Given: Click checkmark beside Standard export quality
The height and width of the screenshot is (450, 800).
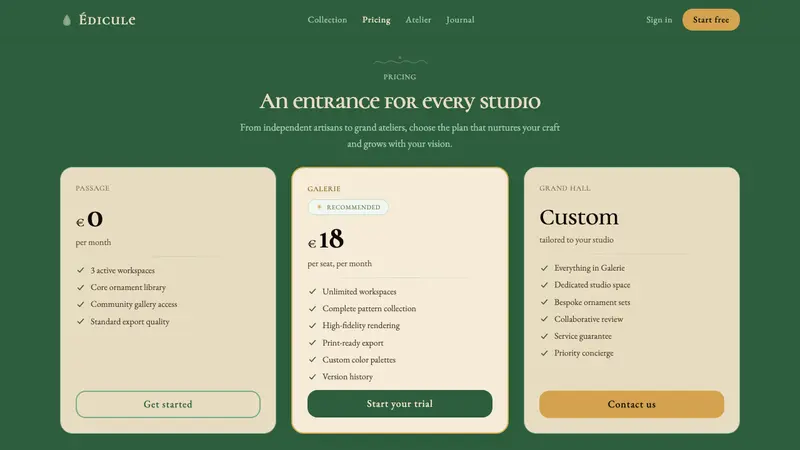Looking at the screenshot, I should pos(81,321).
